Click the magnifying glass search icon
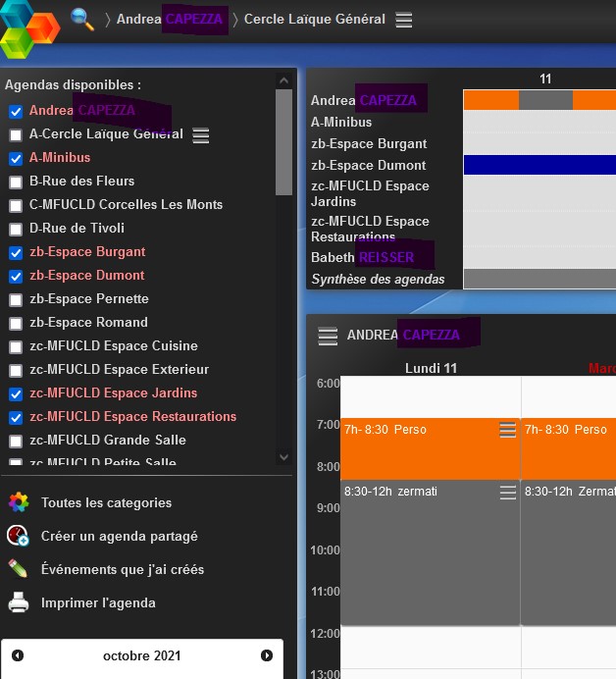Viewport: 616px width, 679px height. tap(83, 20)
